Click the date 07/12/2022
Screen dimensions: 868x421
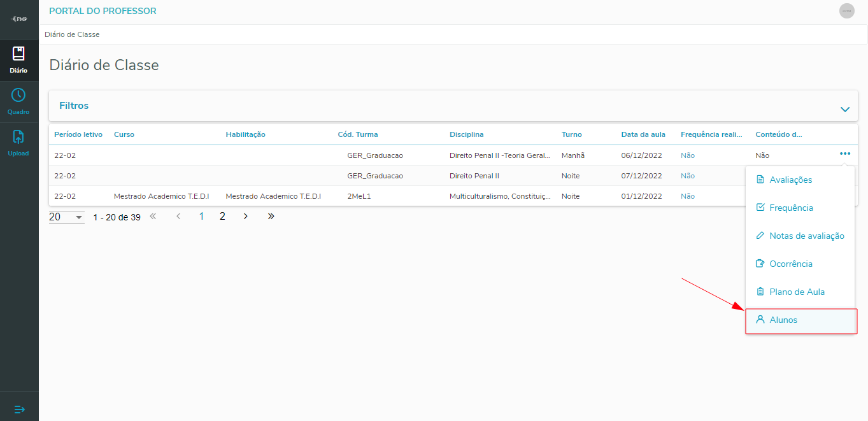pos(642,176)
